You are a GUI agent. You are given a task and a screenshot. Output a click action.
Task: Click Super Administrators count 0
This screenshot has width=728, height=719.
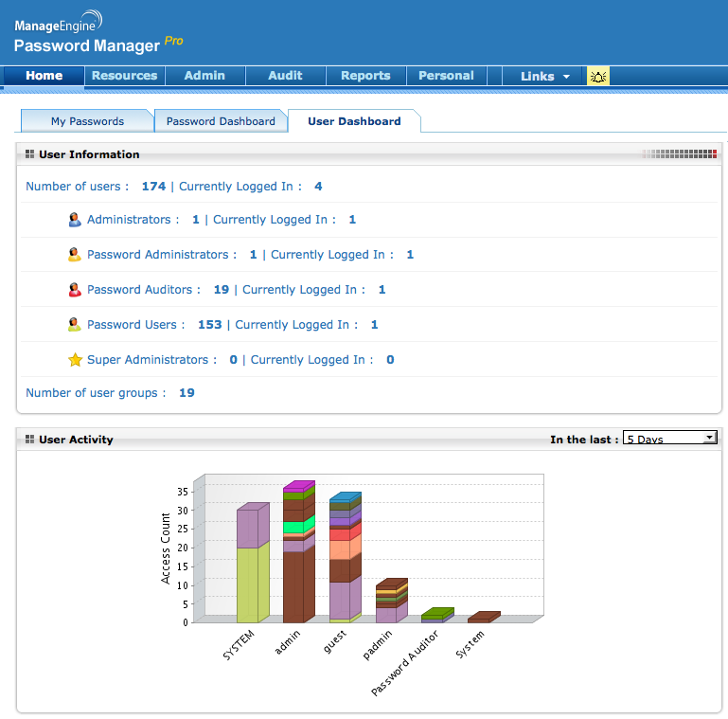pyautogui.click(x=234, y=360)
